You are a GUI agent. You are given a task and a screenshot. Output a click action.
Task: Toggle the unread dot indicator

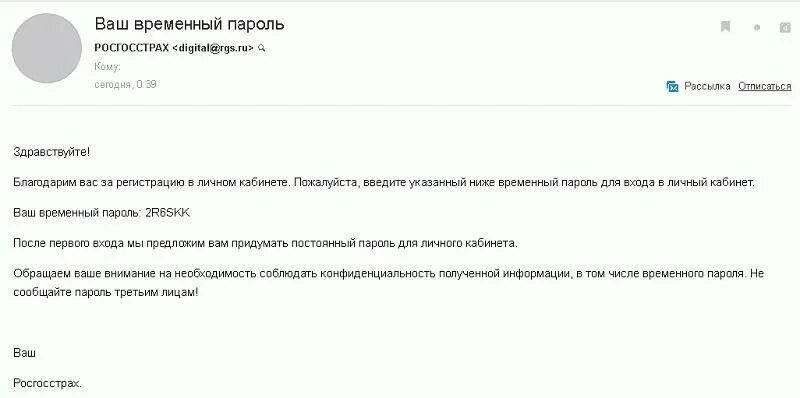(x=757, y=28)
